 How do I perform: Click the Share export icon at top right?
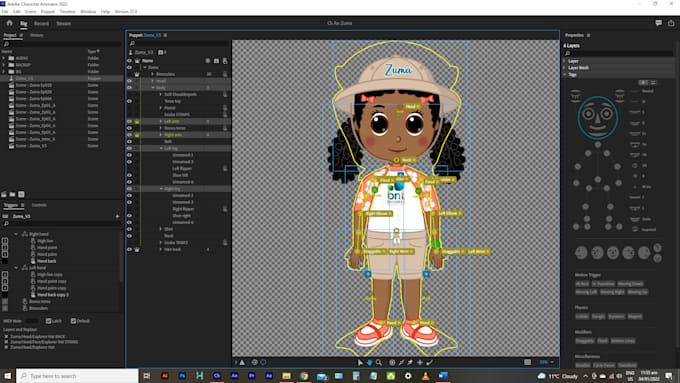(x=671, y=23)
